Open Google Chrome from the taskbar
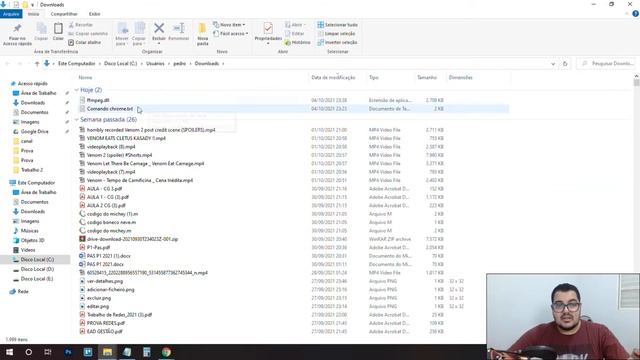Viewport: 640px width, 360px height. [x=166, y=352]
